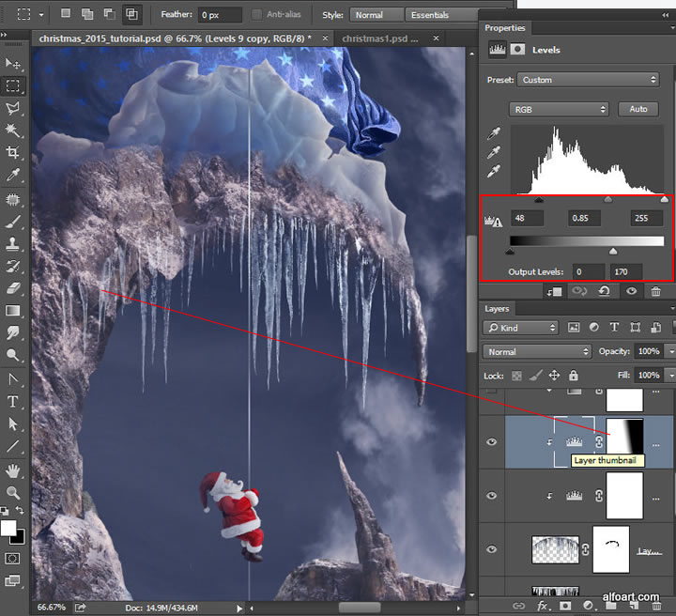
Task: Open the layer blend mode Normal dropdown
Action: coord(537,351)
